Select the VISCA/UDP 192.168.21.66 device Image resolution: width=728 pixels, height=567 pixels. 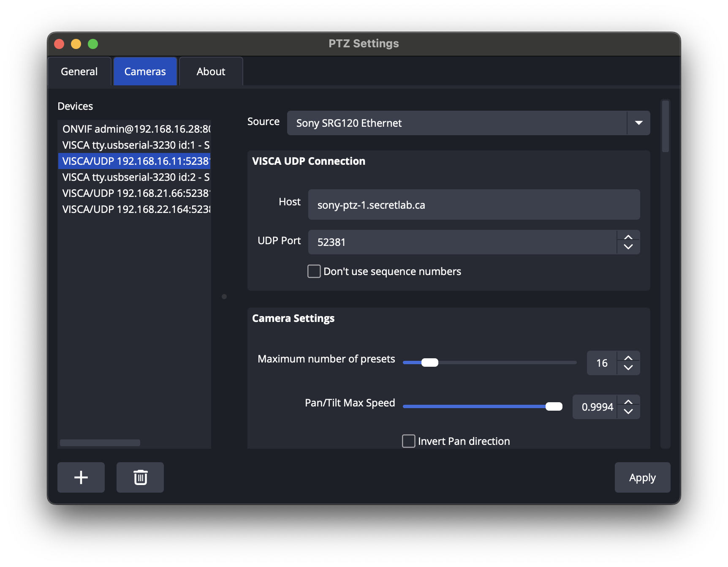point(134,193)
